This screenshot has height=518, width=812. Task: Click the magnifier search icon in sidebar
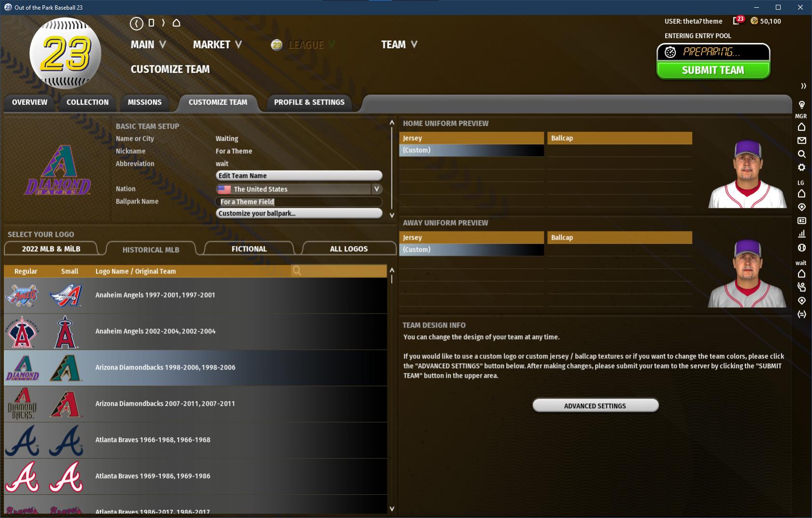[x=802, y=154]
